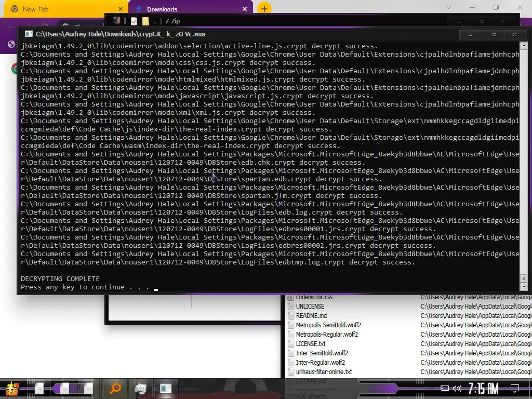
Task: Minimize the browser window
Action: [x=472, y=7]
